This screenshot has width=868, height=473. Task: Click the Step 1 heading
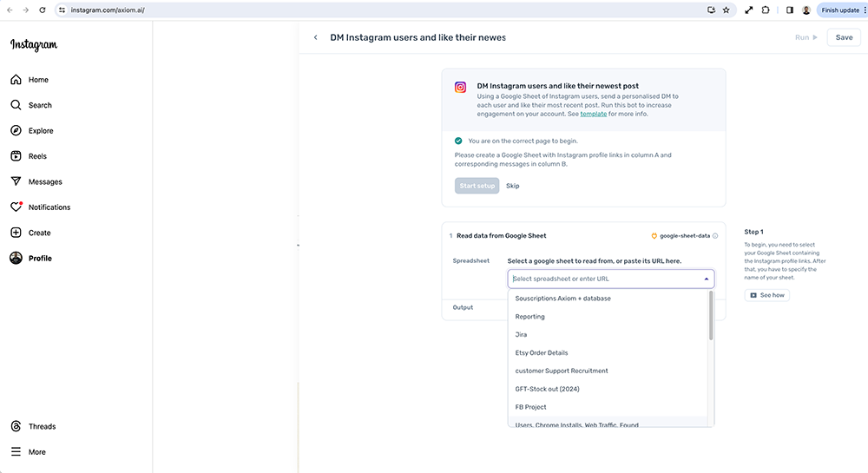point(754,232)
